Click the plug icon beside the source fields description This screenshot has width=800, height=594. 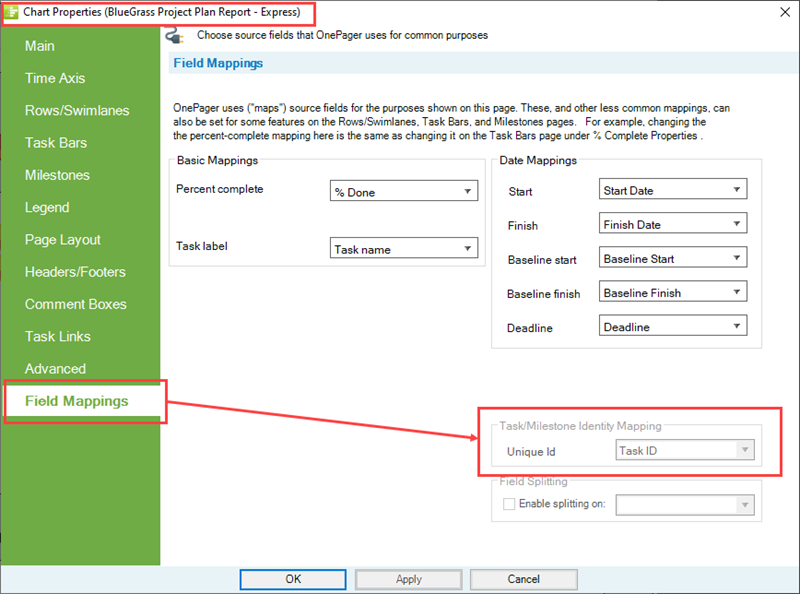(174, 36)
